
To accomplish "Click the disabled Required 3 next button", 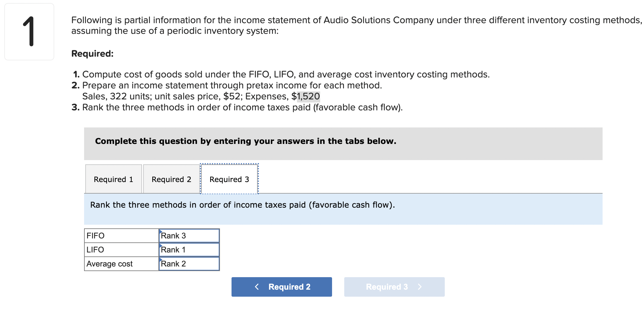I will [394, 286].
